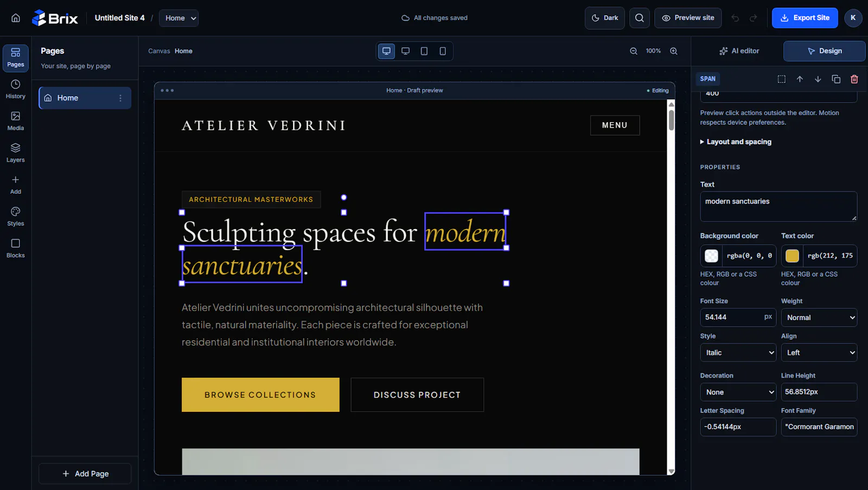Switch to the Design tab
Screen dimensions: 868x490
click(824, 51)
